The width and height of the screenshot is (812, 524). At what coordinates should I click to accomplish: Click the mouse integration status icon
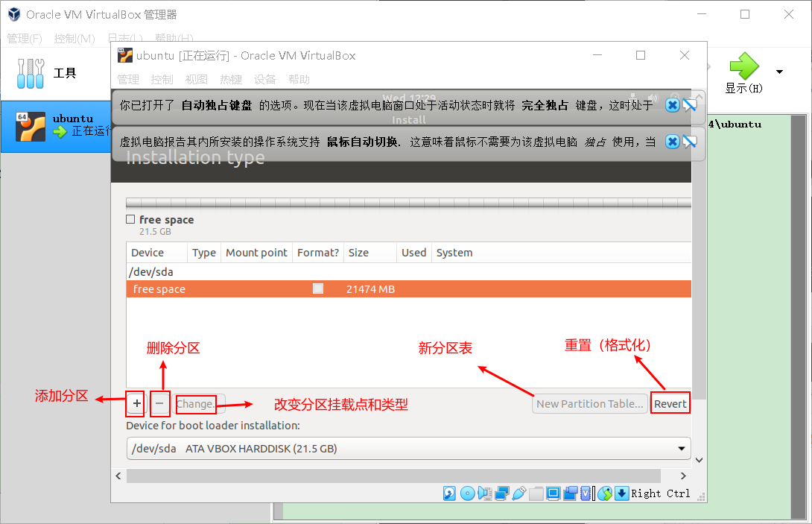tap(605, 493)
